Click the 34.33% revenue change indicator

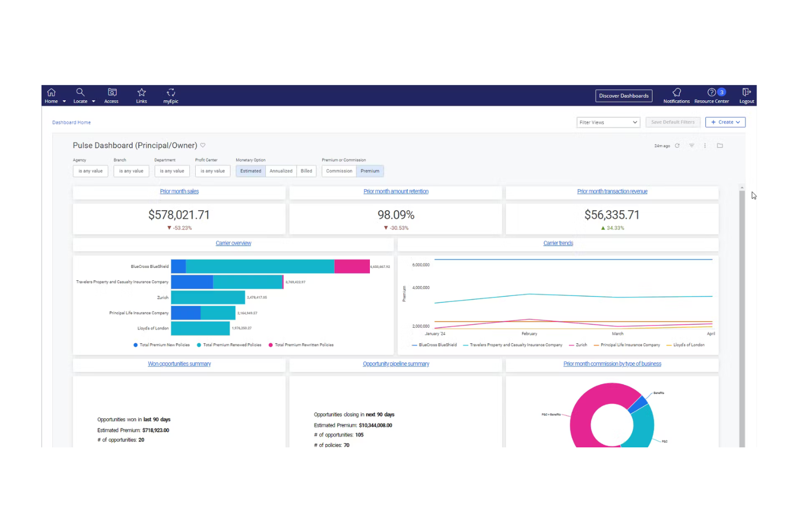[x=613, y=228]
